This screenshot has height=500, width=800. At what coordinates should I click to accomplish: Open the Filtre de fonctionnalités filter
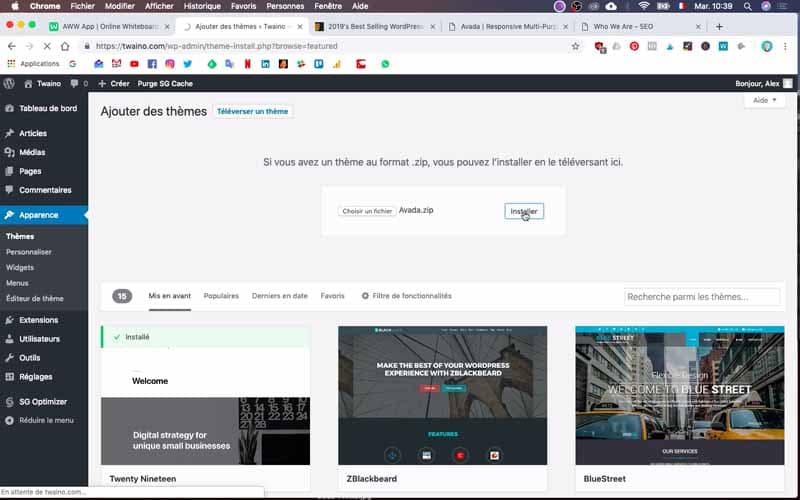[x=407, y=296]
